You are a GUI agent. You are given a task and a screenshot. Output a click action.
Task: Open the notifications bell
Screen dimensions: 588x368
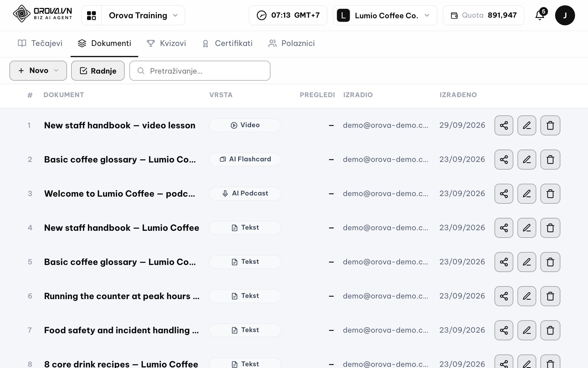tap(540, 15)
